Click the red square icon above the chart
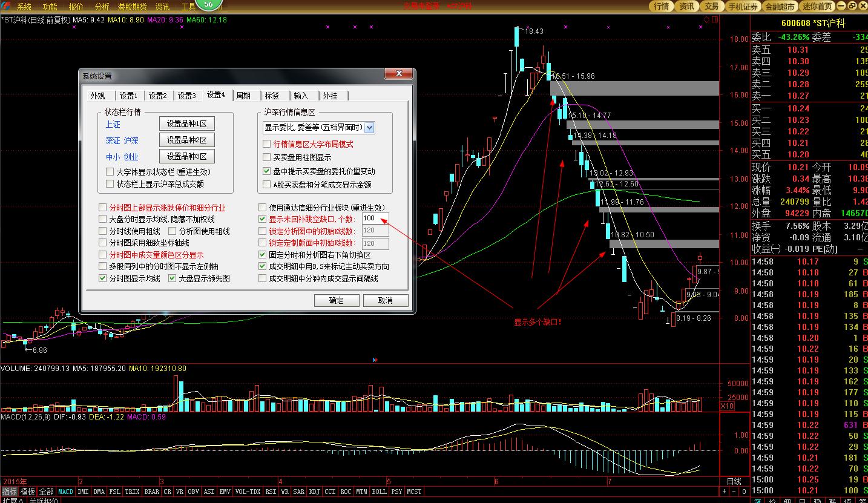This screenshot has width=868, height=503. pyautogui.click(x=715, y=19)
